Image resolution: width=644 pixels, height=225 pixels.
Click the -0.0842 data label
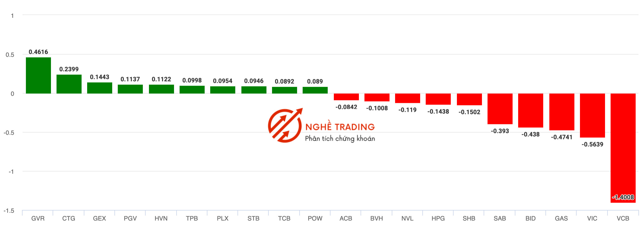tap(346, 107)
